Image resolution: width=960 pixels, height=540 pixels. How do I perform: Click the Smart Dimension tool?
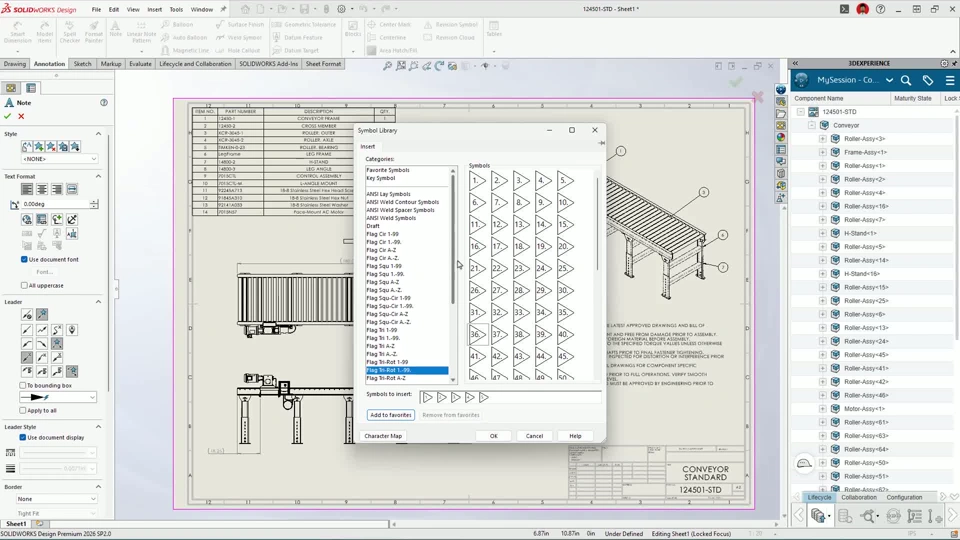pyautogui.click(x=17, y=32)
